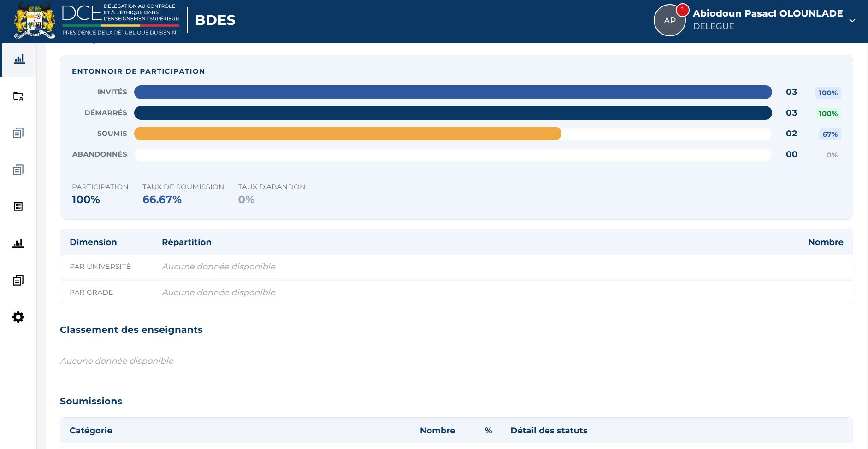Click the Catégorie column header
The image size is (868, 449).
tap(91, 431)
